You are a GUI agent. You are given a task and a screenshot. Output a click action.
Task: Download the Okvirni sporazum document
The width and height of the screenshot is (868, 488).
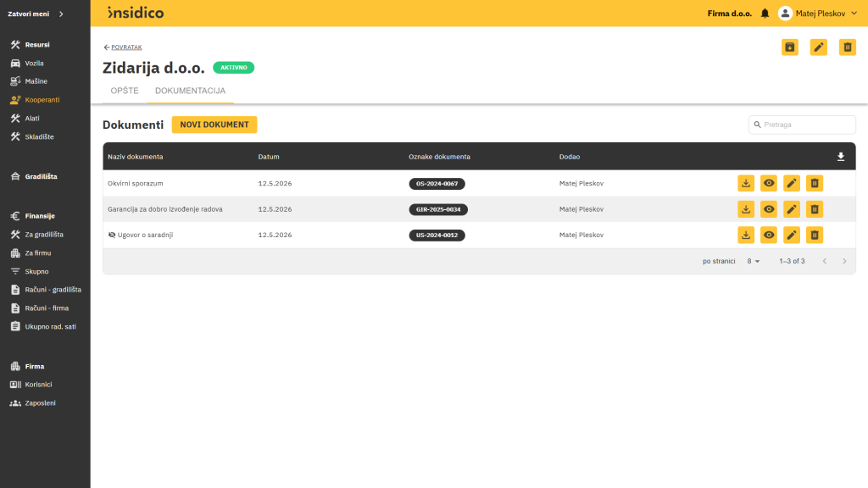pos(746,183)
